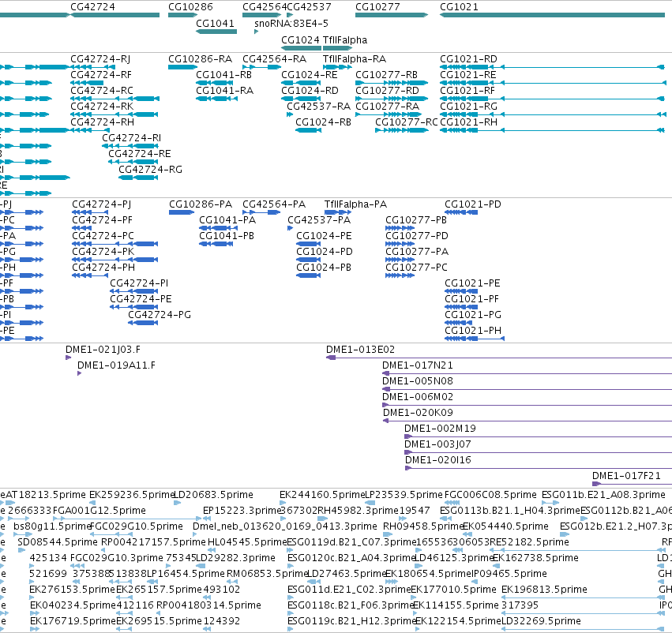Click the CG10277-RB transcript label
672x633 pixels.
click(387, 74)
